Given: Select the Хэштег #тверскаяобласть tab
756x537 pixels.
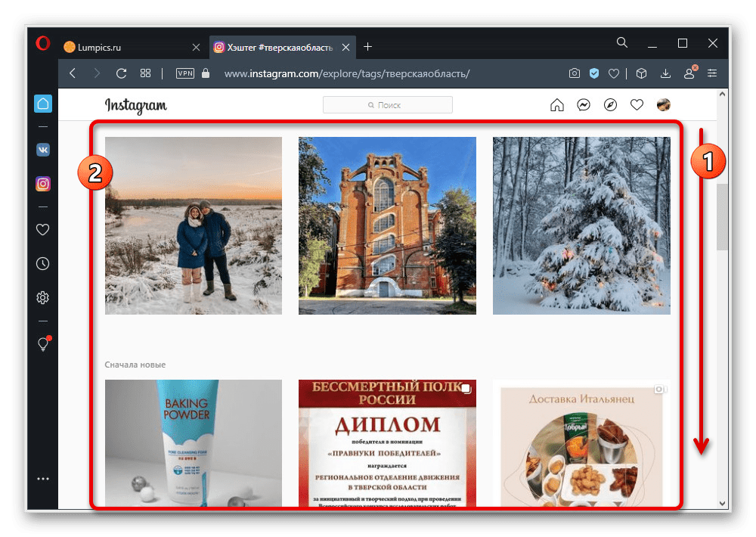Looking at the screenshot, I should [x=281, y=48].
